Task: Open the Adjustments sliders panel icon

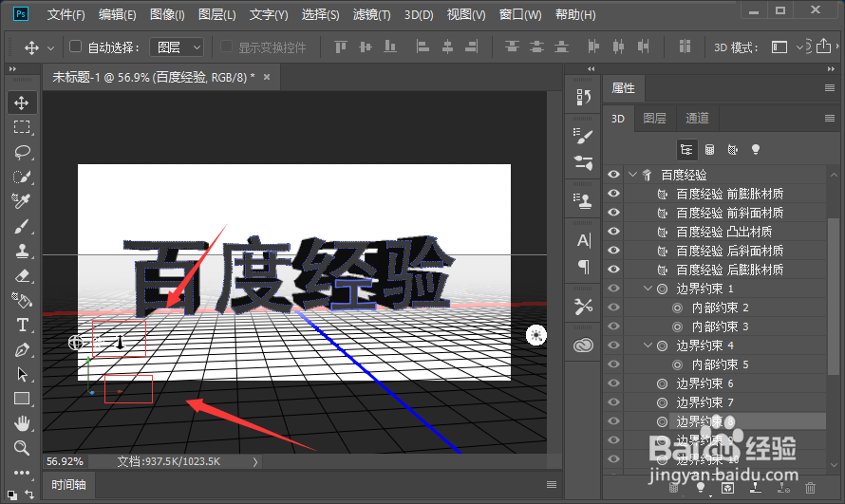Action: click(x=583, y=162)
